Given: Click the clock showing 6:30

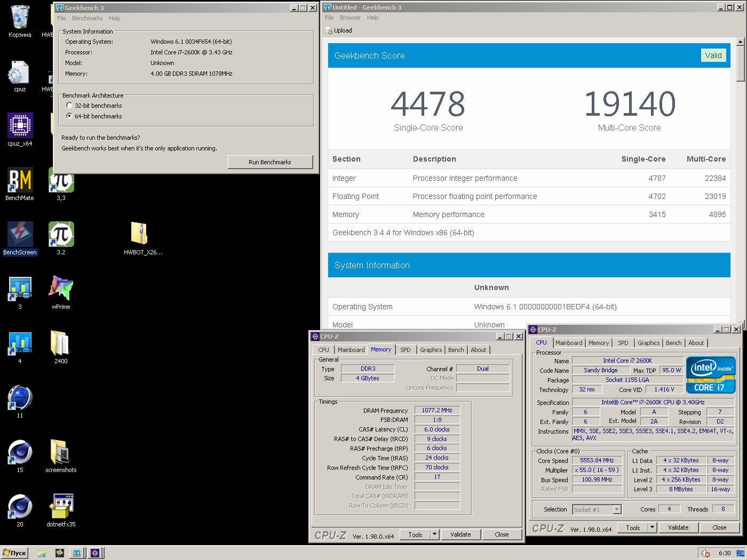Looking at the screenshot, I should coord(725,553).
